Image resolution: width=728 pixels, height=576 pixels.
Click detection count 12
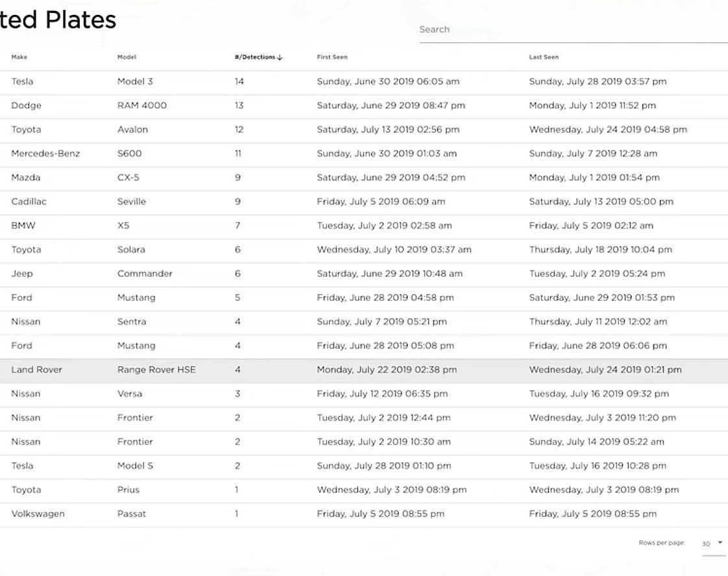239,130
